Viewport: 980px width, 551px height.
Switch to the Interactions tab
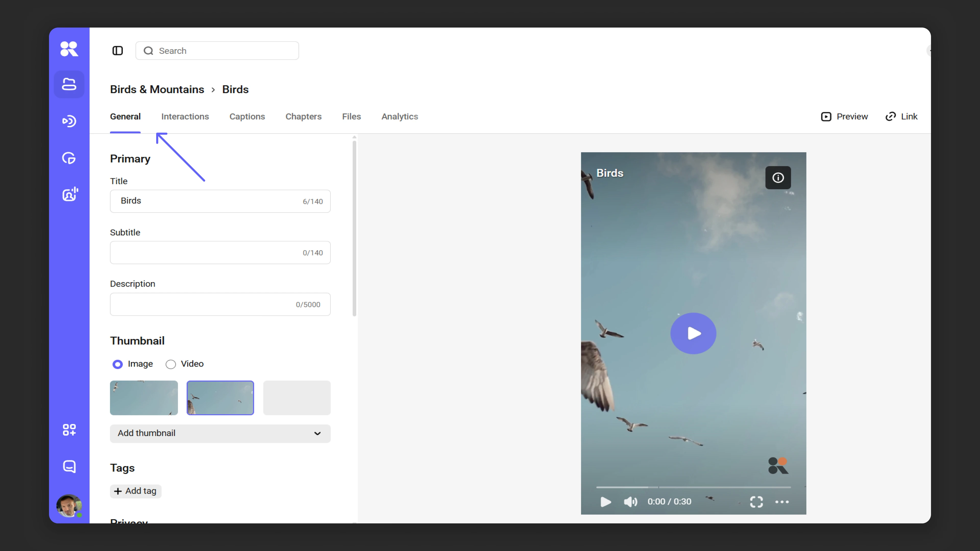tap(185, 116)
